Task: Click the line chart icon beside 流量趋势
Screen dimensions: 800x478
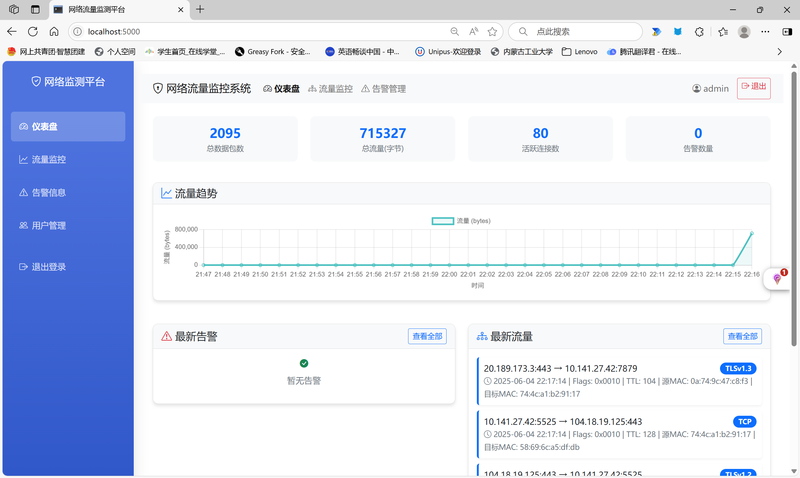Action: [x=166, y=193]
